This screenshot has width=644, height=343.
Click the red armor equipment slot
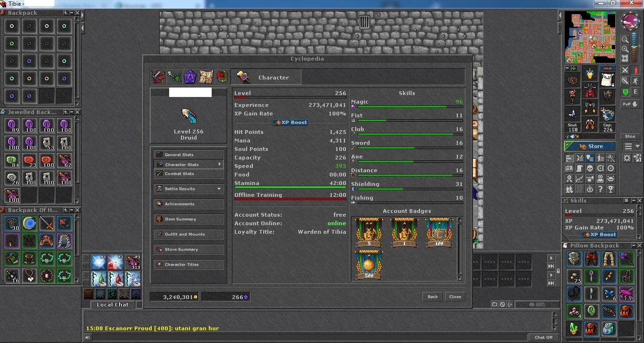(590, 91)
